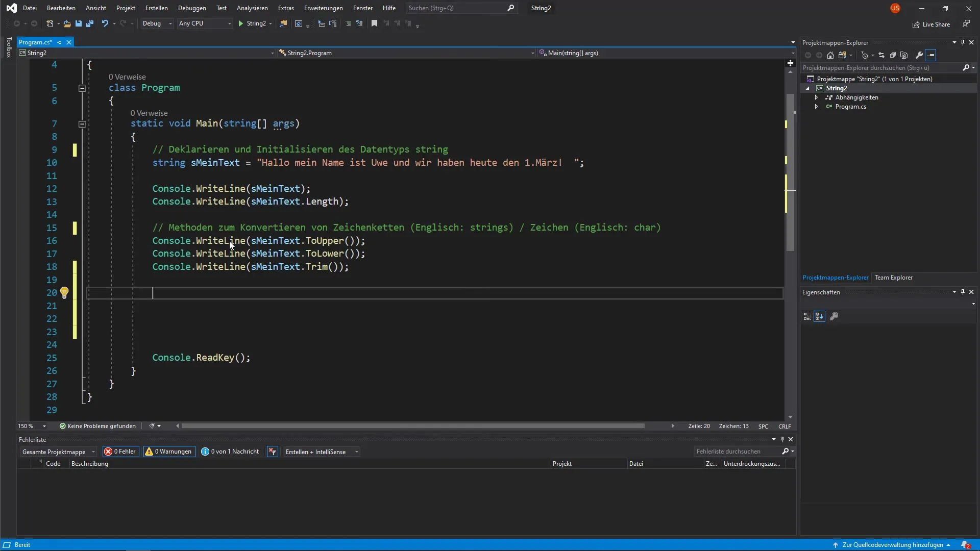Switch views icon in Projektmappen-Explorer
Viewport: 980px width, 551px height.
(842, 55)
